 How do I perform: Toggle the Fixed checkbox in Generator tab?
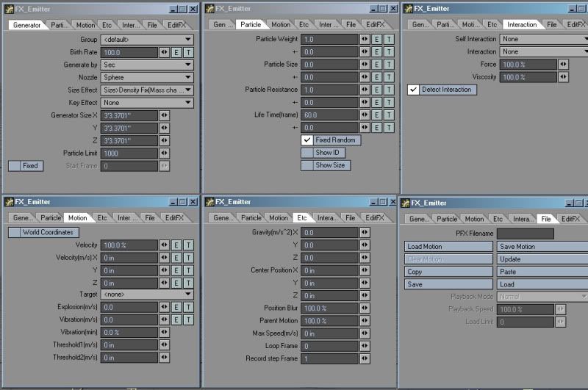point(26,166)
